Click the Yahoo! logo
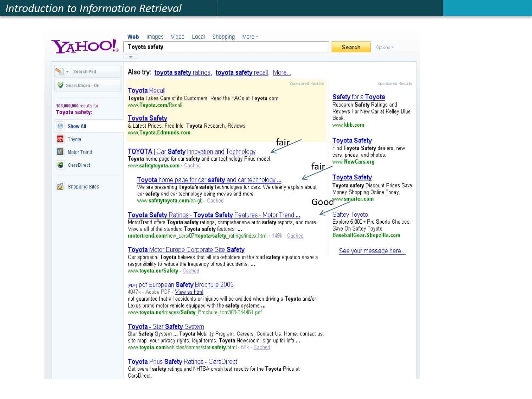The image size is (532, 399). click(84, 46)
